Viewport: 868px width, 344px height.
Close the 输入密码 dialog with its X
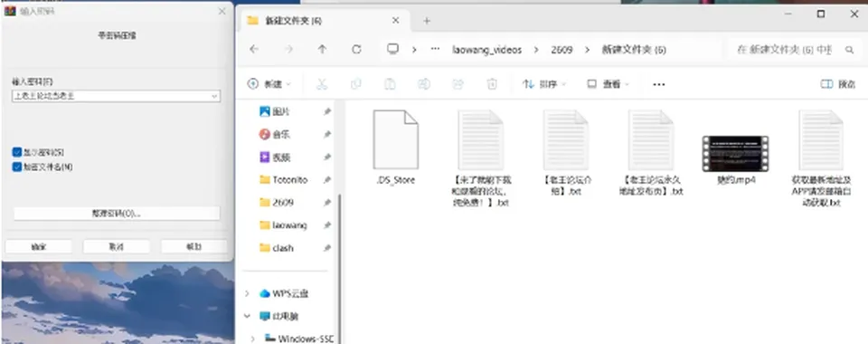pyautogui.click(x=222, y=11)
